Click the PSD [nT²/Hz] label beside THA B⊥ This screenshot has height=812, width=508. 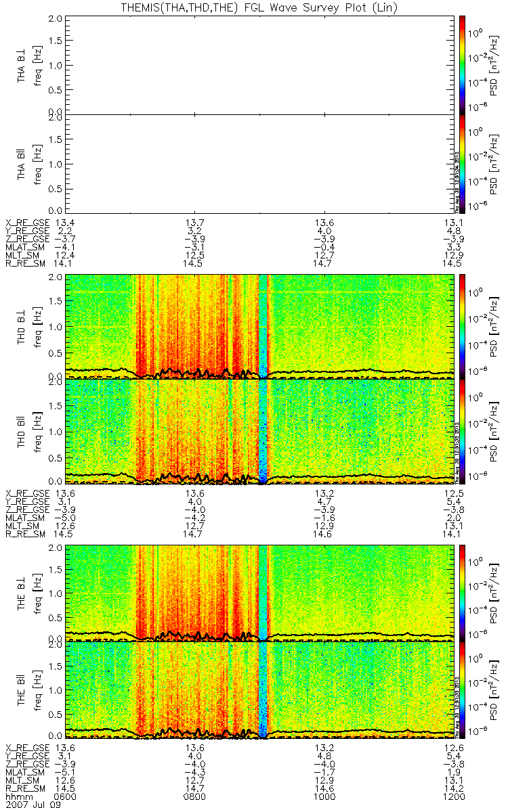(x=495, y=65)
